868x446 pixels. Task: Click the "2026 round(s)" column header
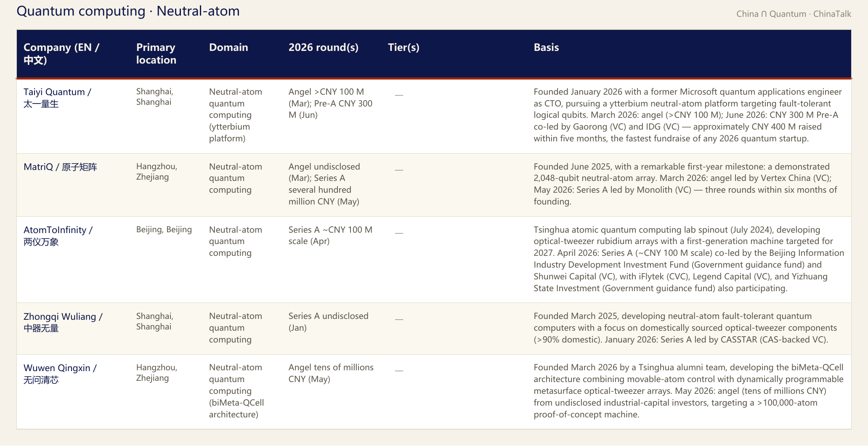pyautogui.click(x=324, y=47)
